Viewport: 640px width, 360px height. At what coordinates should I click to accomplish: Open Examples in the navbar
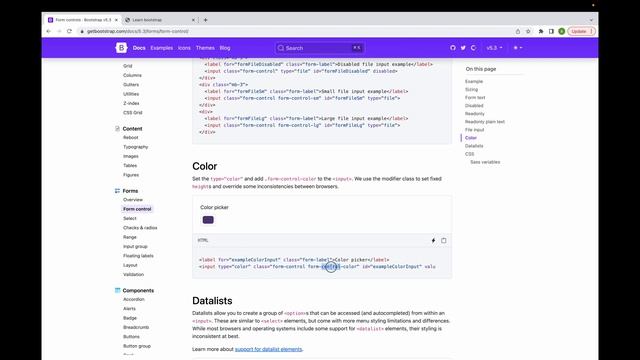162,48
